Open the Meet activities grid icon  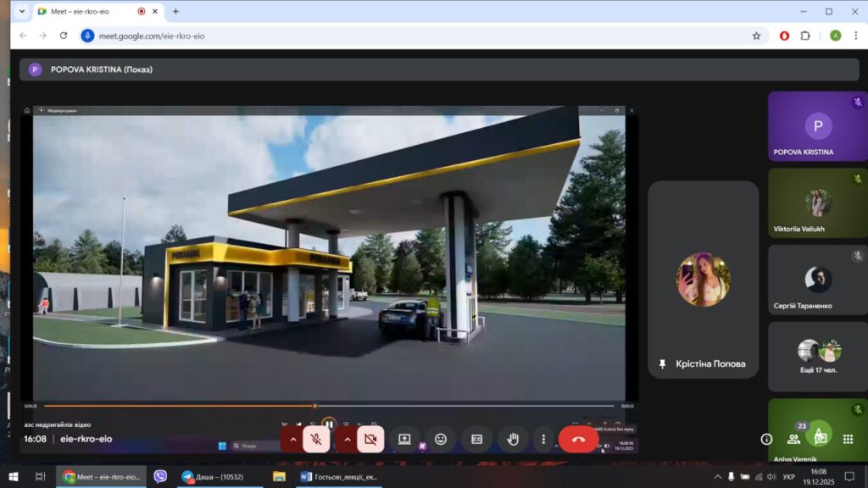click(x=848, y=439)
